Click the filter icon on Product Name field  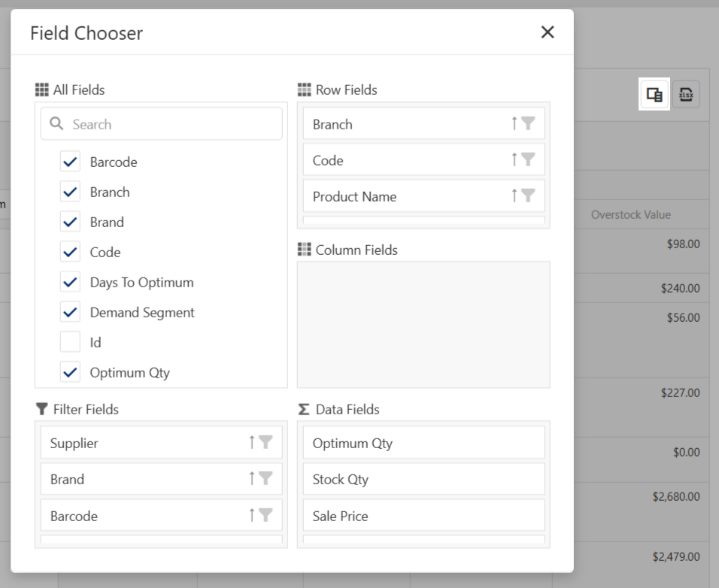click(528, 195)
